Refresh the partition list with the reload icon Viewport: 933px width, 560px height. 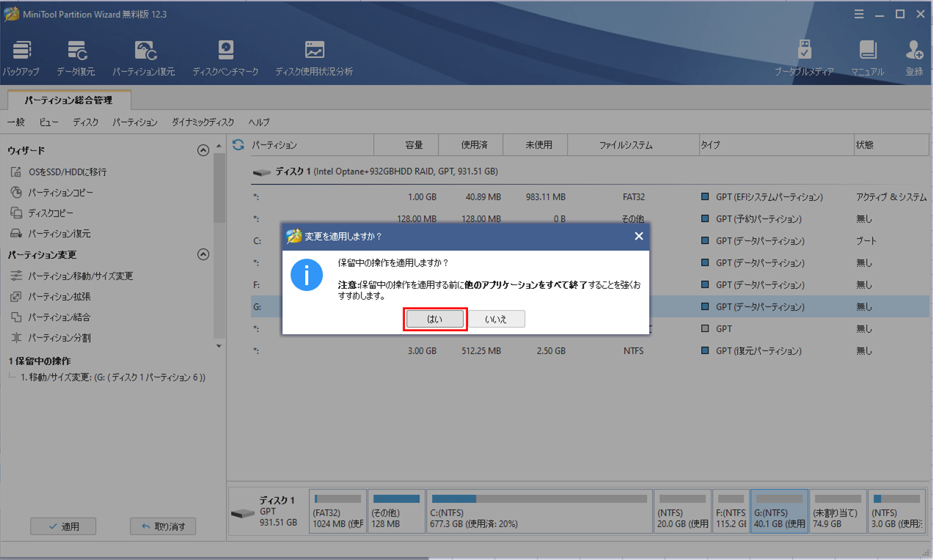point(238,145)
